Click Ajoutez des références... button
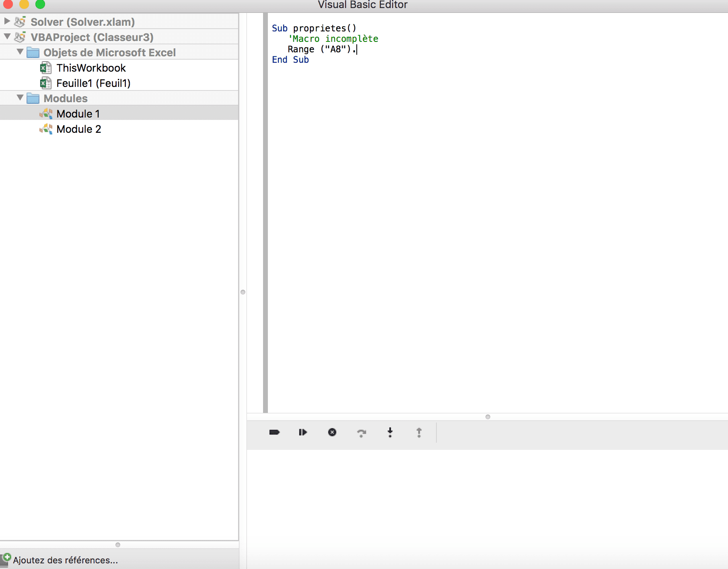 coord(65,560)
